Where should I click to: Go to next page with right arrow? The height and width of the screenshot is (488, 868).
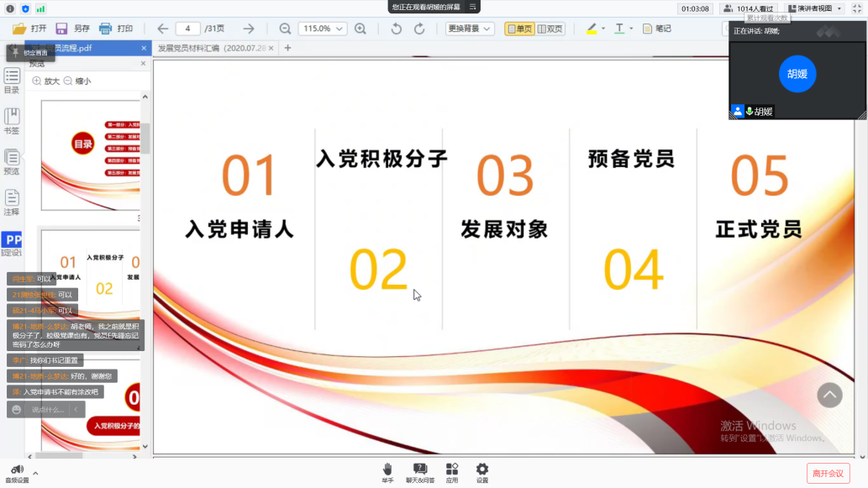pos(249,29)
